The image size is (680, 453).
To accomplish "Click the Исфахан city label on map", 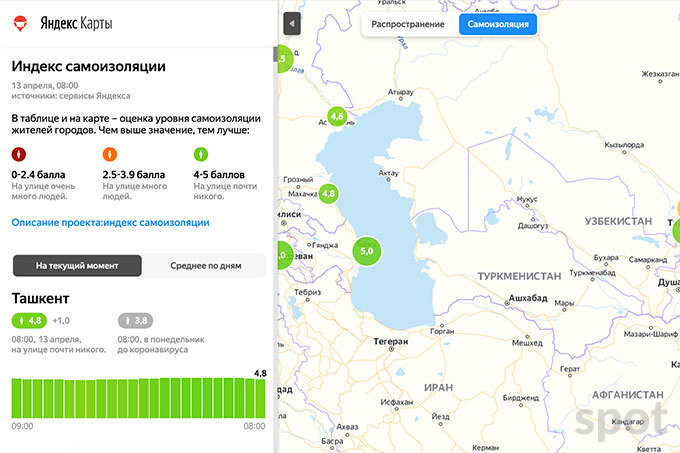I will click(x=396, y=402).
